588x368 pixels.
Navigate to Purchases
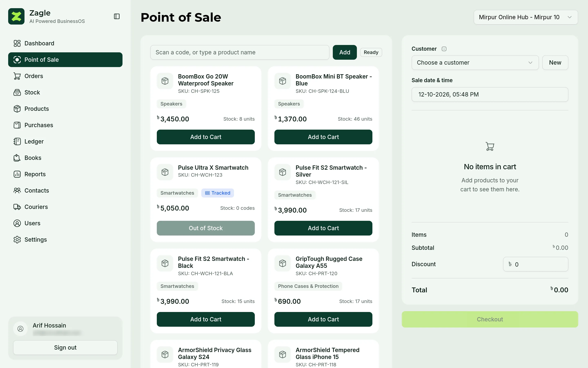[65, 125]
